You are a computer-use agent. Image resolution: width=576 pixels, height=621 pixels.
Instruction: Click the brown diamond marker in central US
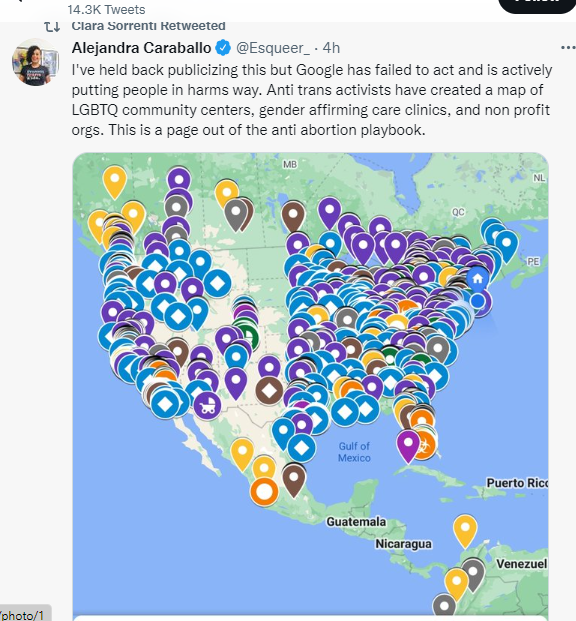[x=269, y=391]
